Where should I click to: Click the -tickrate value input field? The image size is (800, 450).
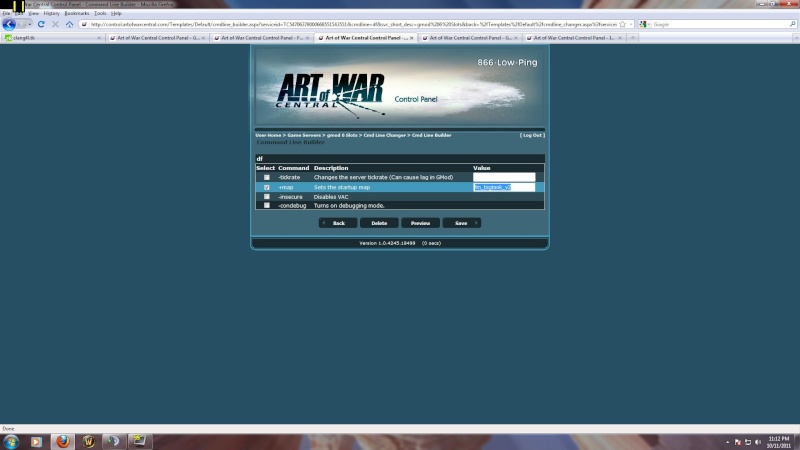pos(504,177)
